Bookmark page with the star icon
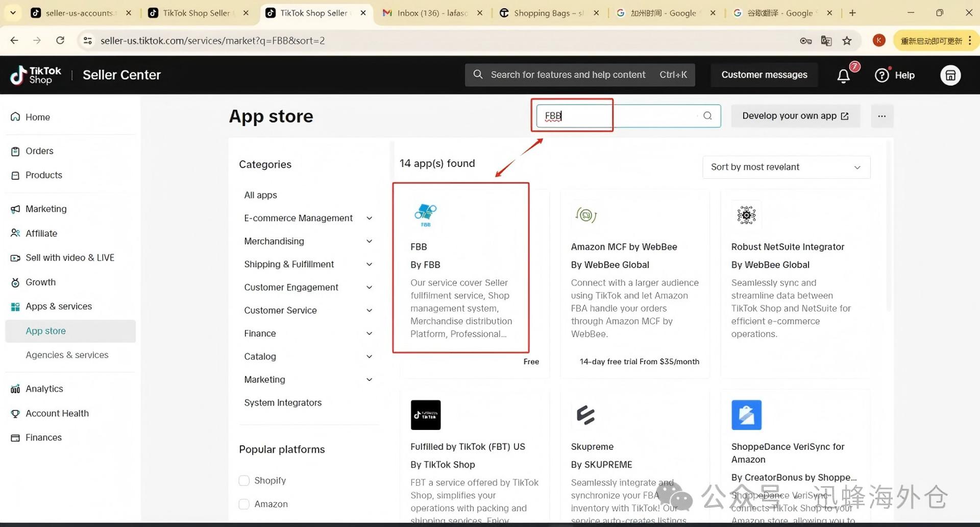The height and width of the screenshot is (527, 980). [847, 41]
